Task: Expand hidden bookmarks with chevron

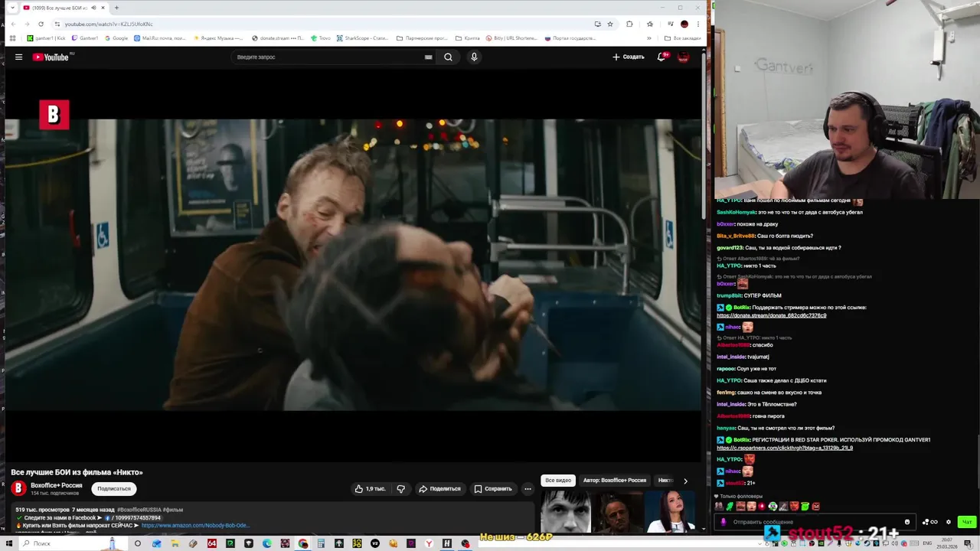Action: [649, 38]
